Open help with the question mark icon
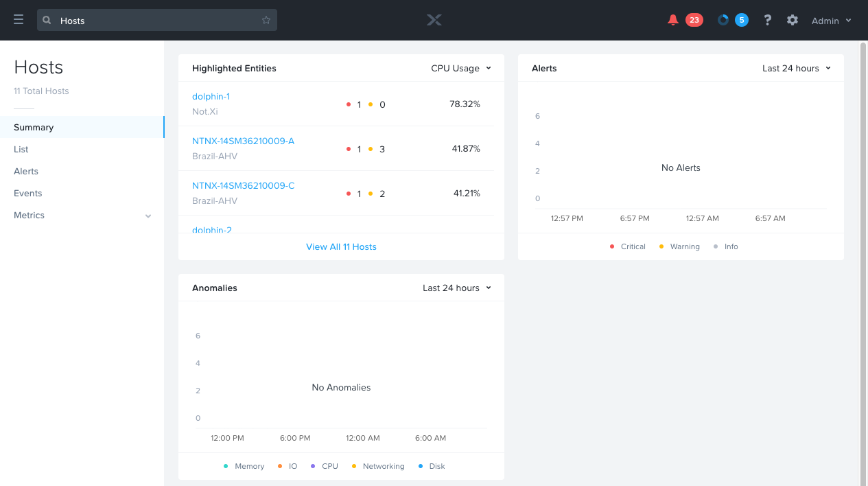Screen dimensions: 868x486 pos(768,20)
